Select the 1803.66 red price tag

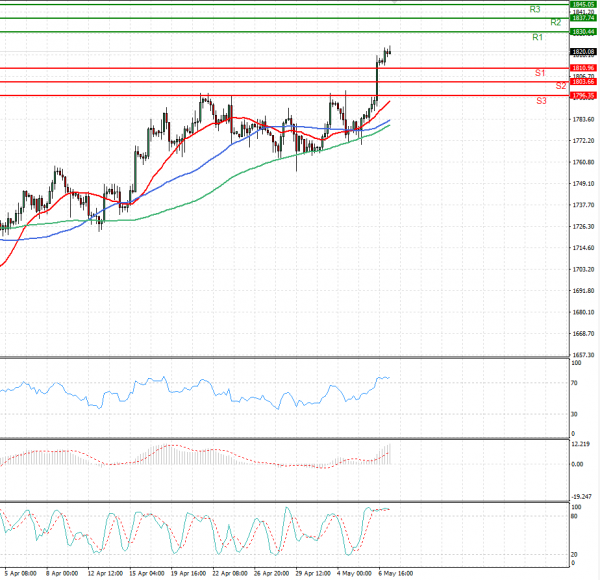[583, 82]
